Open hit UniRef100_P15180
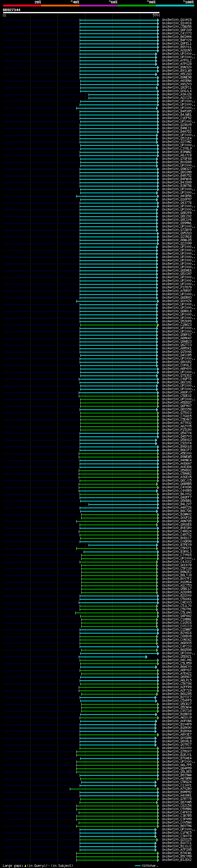The height and width of the screenshot is (868, 197). (x=177, y=430)
